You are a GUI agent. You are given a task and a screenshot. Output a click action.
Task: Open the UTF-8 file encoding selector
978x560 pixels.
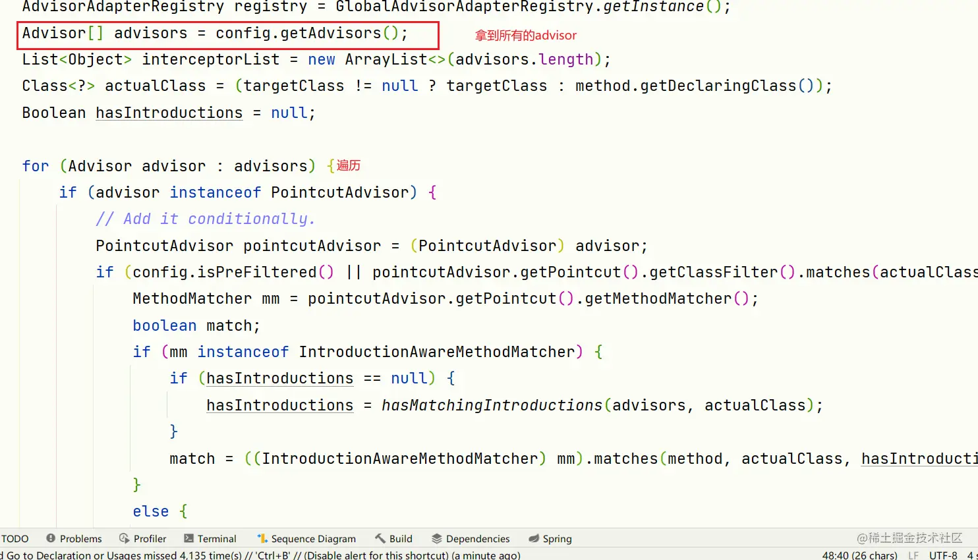coord(943,555)
